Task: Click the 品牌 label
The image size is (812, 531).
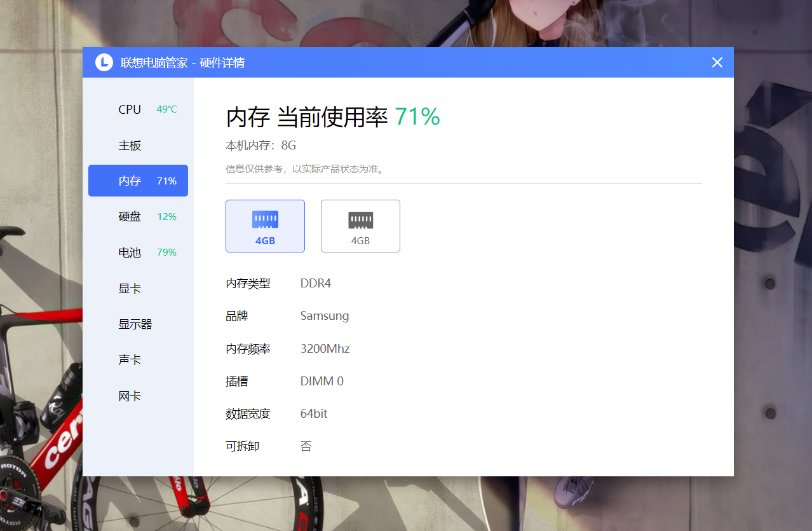Action: [x=236, y=316]
